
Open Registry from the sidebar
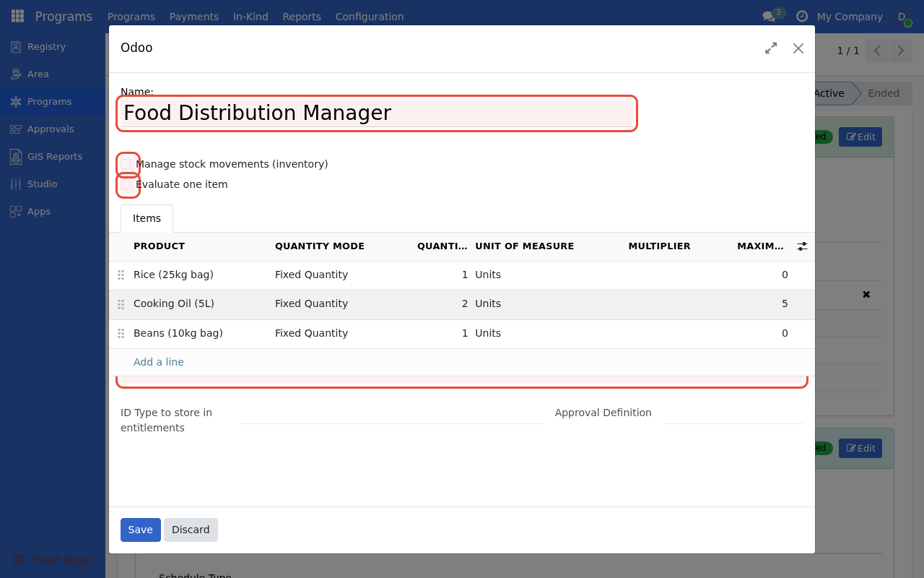coord(46,46)
